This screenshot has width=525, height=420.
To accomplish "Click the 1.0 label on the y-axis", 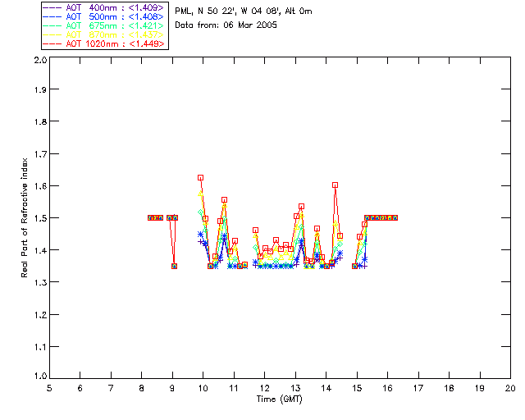I will pyautogui.click(x=40, y=376).
